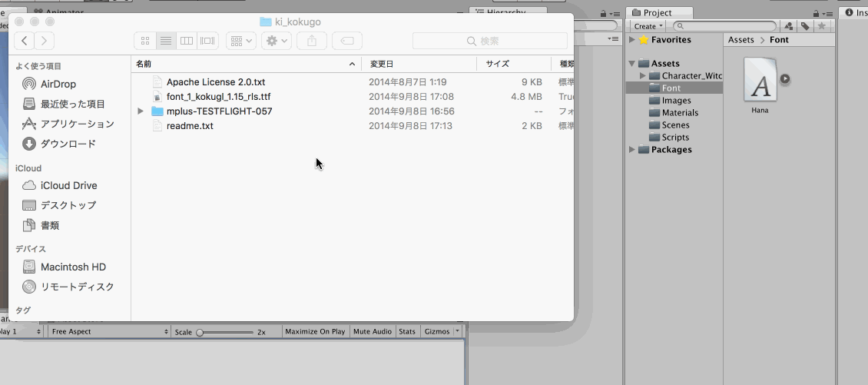The image size is (868, 385).
Task: Toggle the Stats overlay
Action: [x=407, y=332]
